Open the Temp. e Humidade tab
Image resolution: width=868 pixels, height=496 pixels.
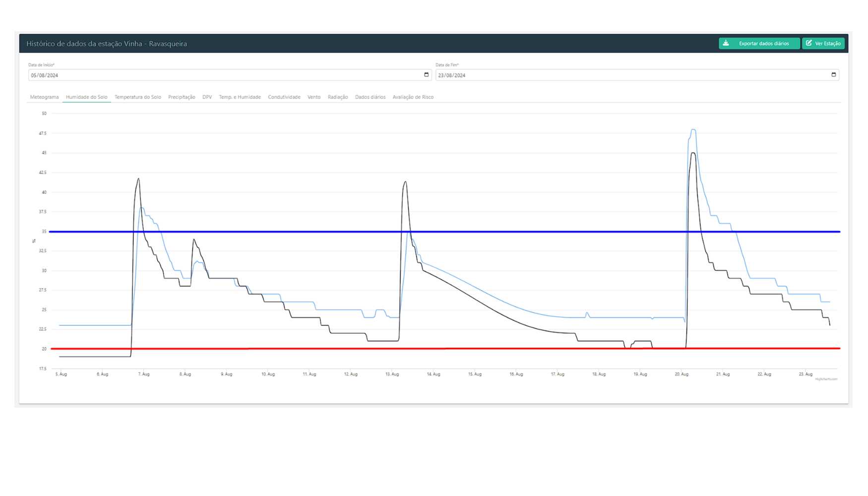click(240, 97)
